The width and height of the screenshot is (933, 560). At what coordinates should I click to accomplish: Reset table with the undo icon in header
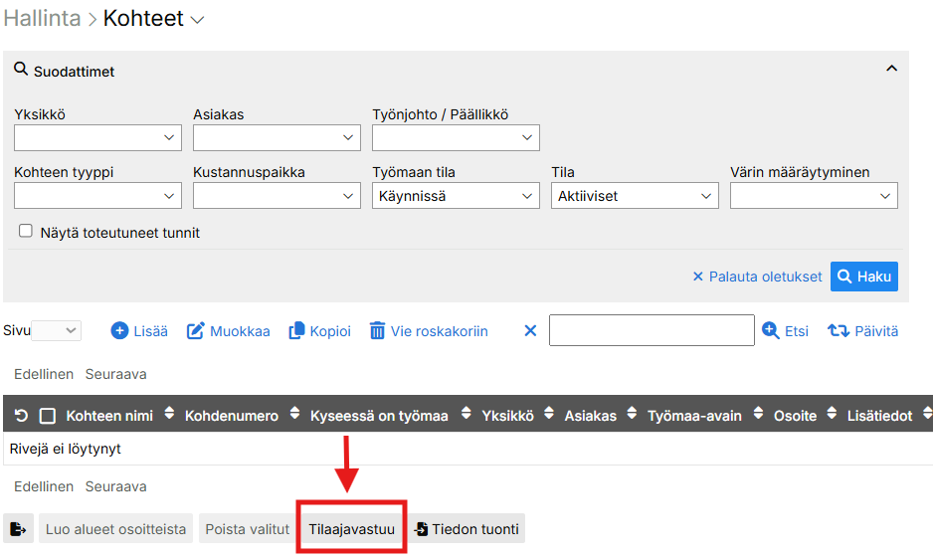click(x=21, y=416)
